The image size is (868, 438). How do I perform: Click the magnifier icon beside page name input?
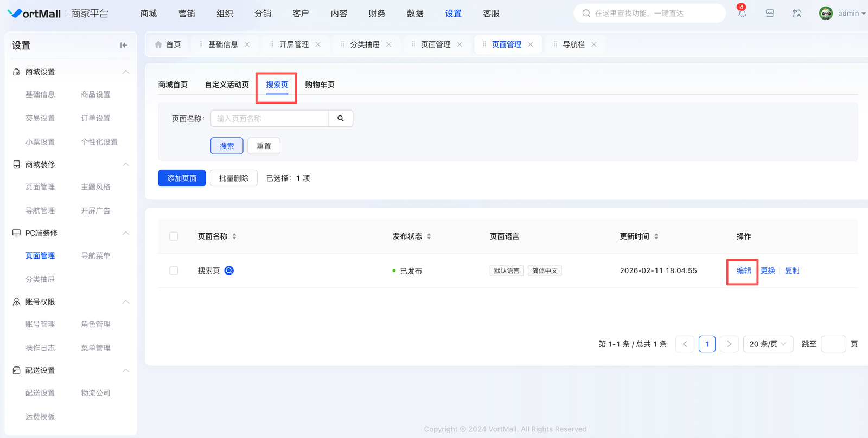click(x=341, y=119)
